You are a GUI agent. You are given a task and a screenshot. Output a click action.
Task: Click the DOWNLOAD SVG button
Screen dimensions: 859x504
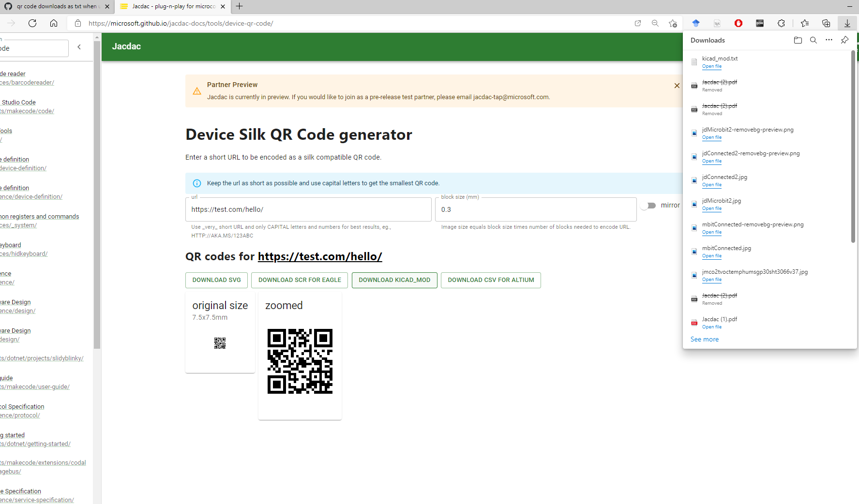click(216, 280)
